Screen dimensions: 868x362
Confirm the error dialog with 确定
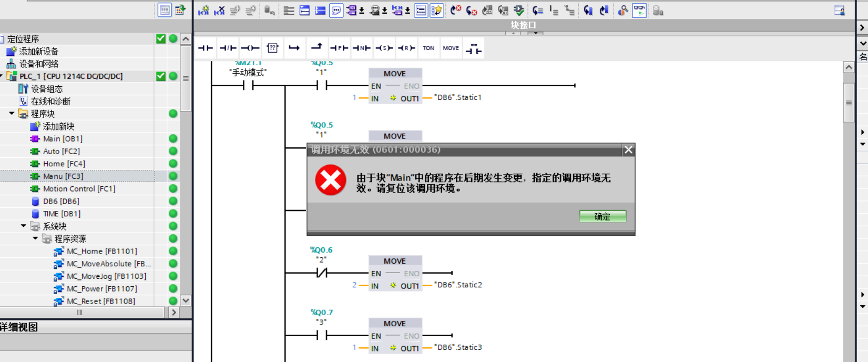pyautogui.click(x=603, y=217)
